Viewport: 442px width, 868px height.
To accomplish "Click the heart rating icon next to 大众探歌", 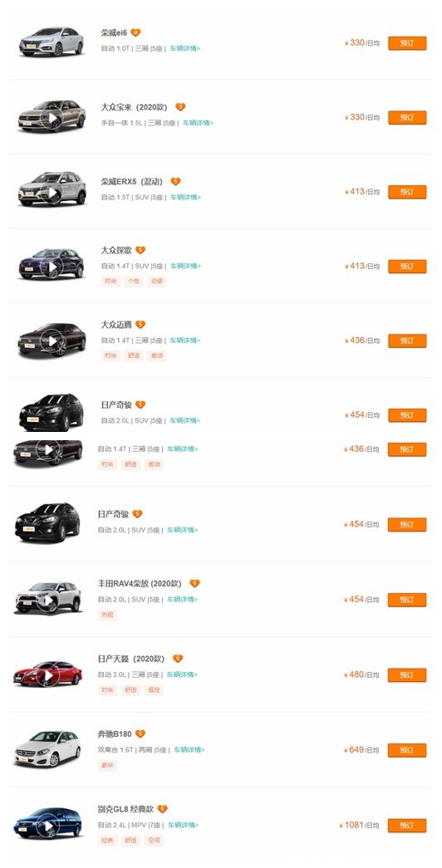I will pyautogui.click(x=140, y=250).
